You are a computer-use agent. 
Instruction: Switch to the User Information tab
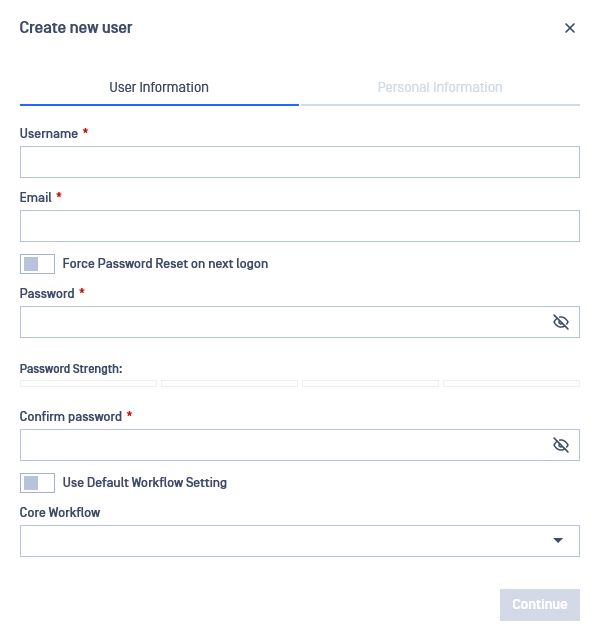coord(159,87)
